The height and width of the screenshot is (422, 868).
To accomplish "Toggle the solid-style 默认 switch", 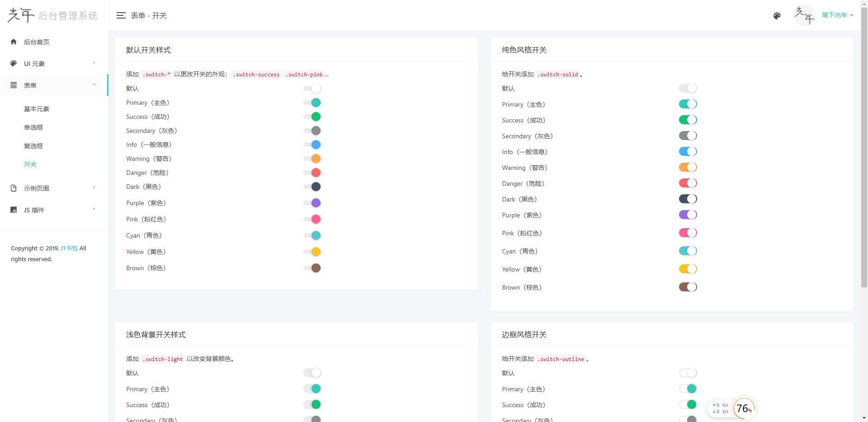I will click(688, 88).
